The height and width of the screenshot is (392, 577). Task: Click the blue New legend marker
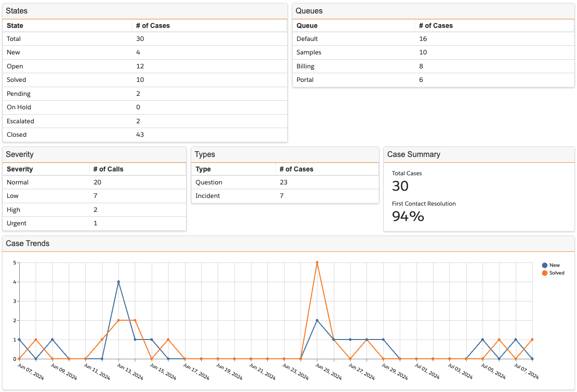[545, 265]
